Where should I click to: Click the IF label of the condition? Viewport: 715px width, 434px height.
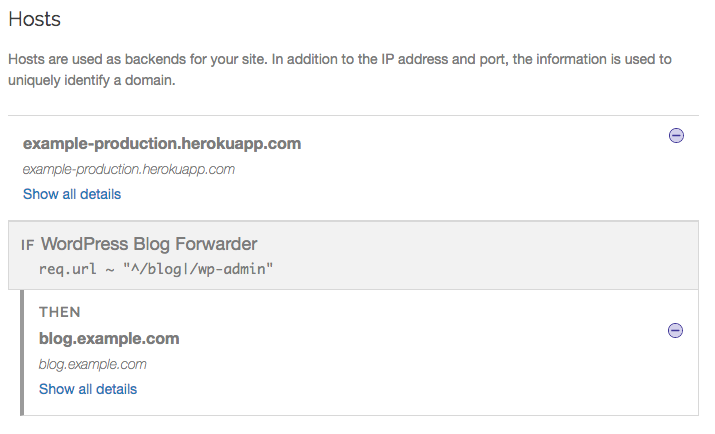coord(27,245)
